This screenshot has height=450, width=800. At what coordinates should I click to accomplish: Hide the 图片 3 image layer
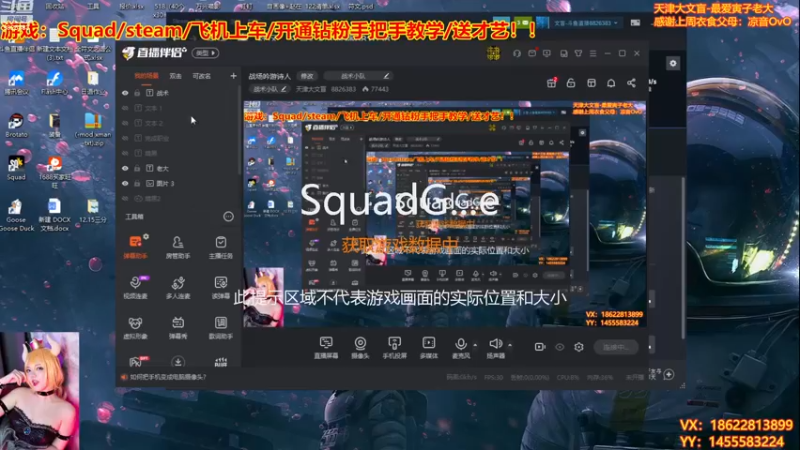pyautogui.click(x=125, y=183)
